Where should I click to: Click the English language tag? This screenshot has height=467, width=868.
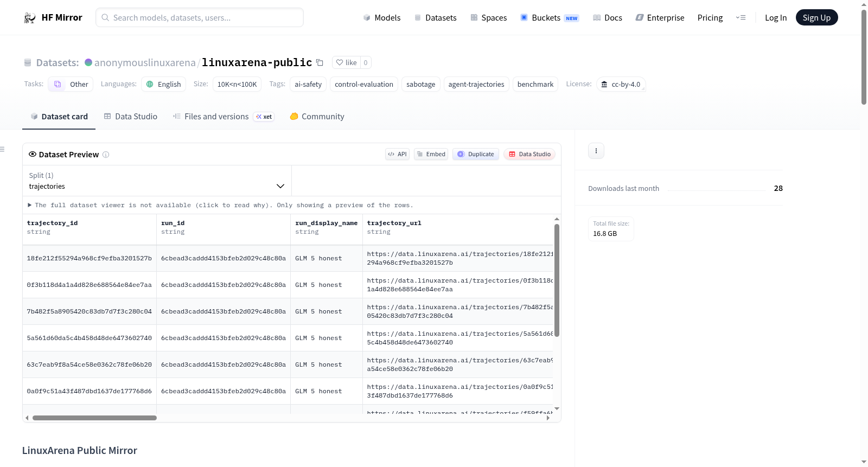click(163, 84)
